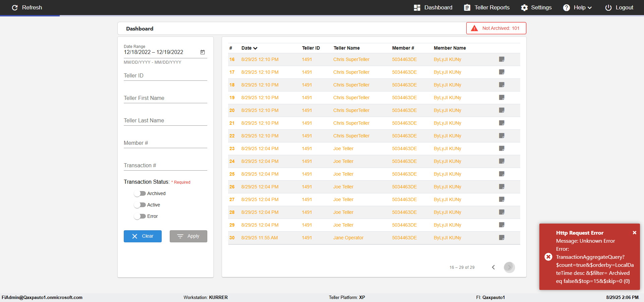Click the Member # column header
Viewport: 644px width, 302px height.
(403, 48)
